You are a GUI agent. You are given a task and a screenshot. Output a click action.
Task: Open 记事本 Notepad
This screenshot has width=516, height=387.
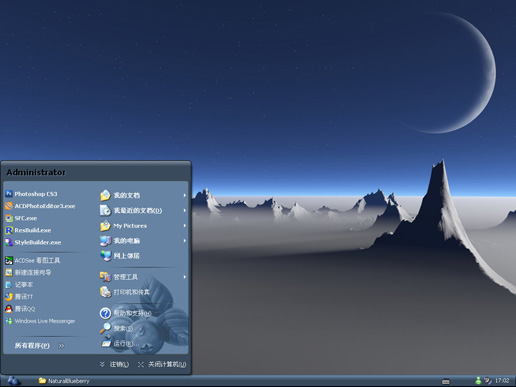click(x=19, y=285)
